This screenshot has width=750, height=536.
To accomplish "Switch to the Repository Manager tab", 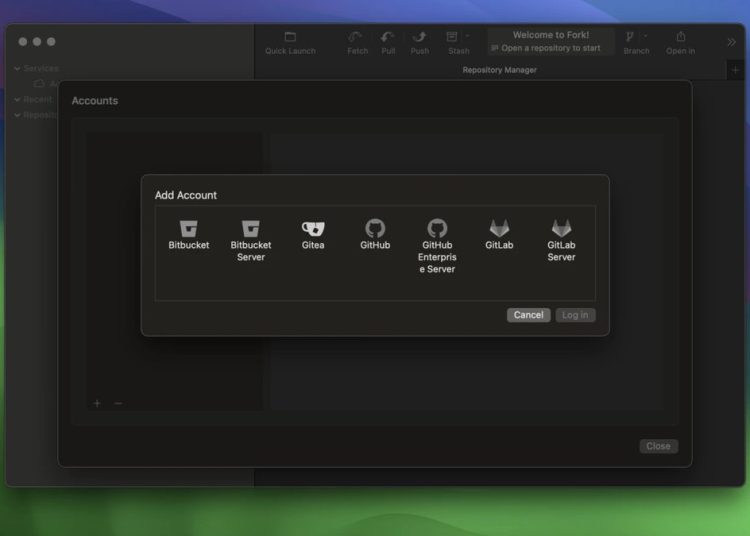I will click(499, 70).
